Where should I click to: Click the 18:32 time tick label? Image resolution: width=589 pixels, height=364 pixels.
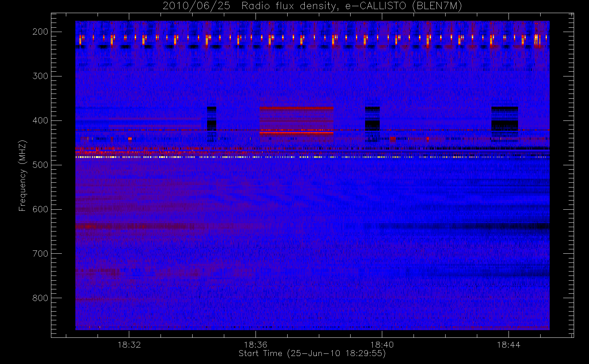click(x=129, y=345)
